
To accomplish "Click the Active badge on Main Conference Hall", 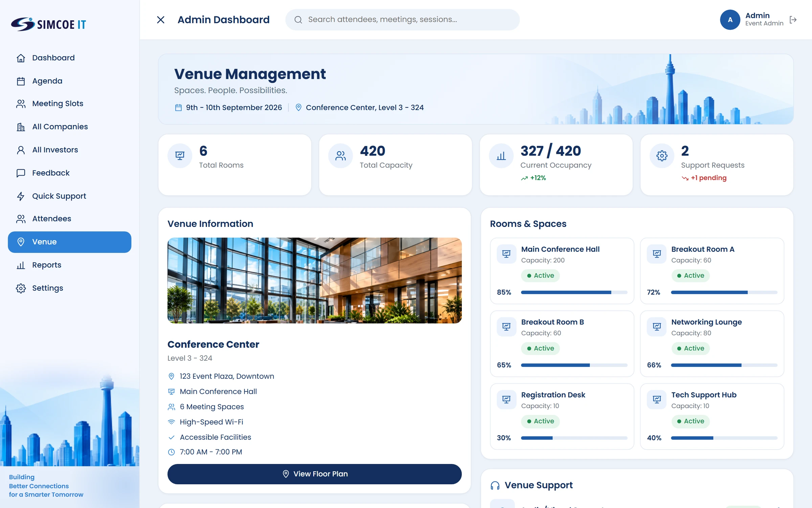I will click(540, 276).
